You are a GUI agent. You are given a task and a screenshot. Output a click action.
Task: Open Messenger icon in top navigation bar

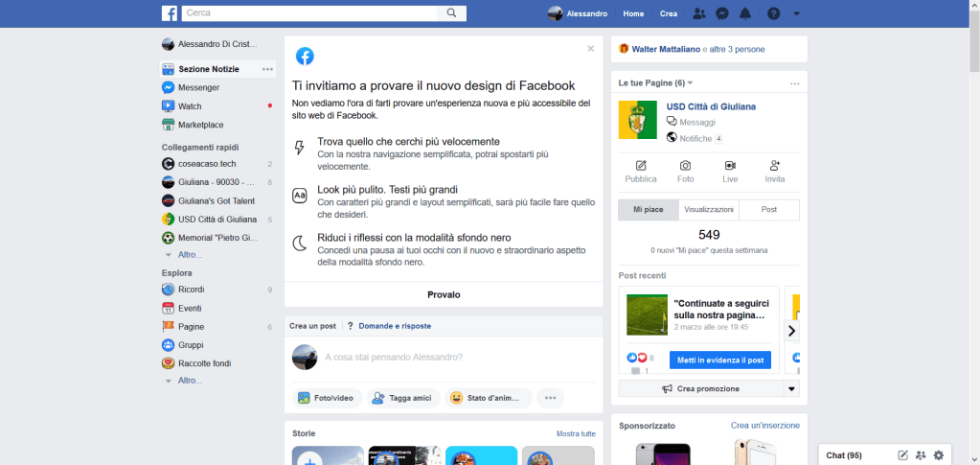click(722, 13)
